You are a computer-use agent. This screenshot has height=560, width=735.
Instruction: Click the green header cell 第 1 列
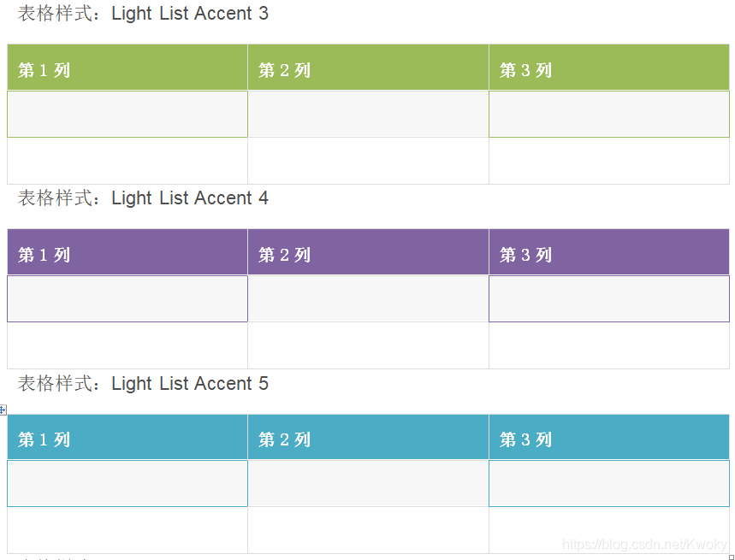tap(127, 68)
